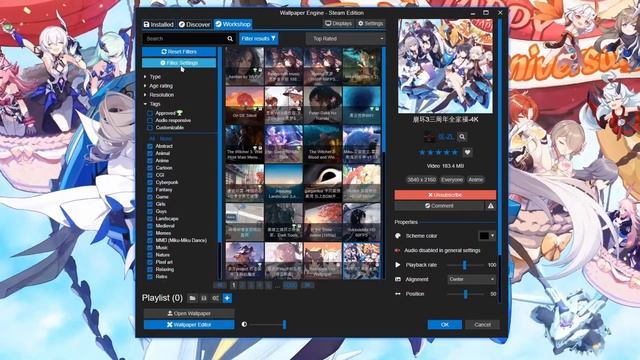
Task: Click the 3840 x 2160 badge
Action: (422, 180)
